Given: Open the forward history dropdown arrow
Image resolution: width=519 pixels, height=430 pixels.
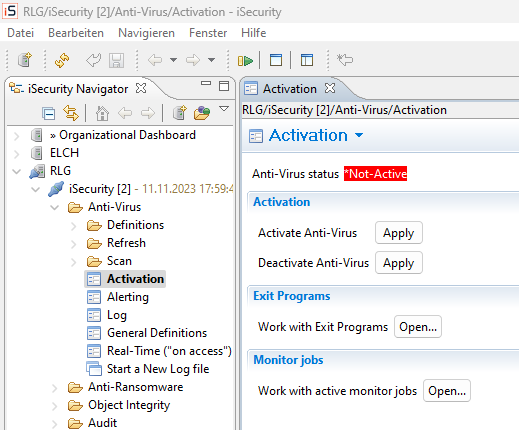Looking at the screenshot, I should (211, 60).
